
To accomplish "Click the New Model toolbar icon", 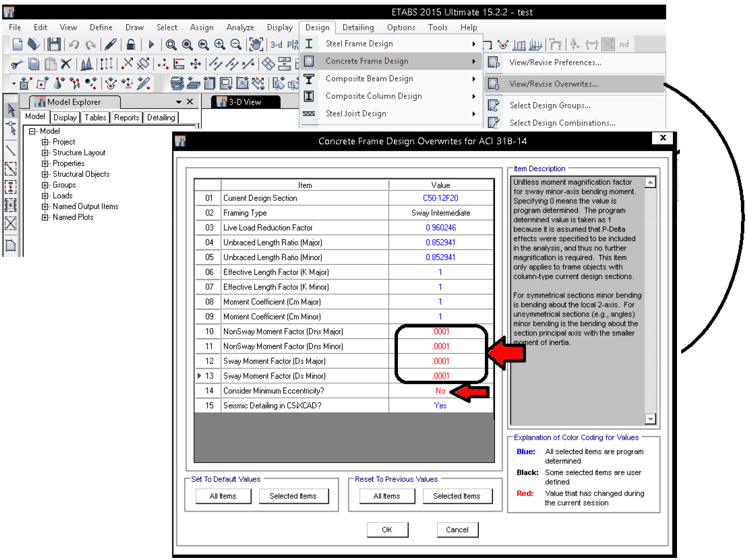I will (17, 44).
